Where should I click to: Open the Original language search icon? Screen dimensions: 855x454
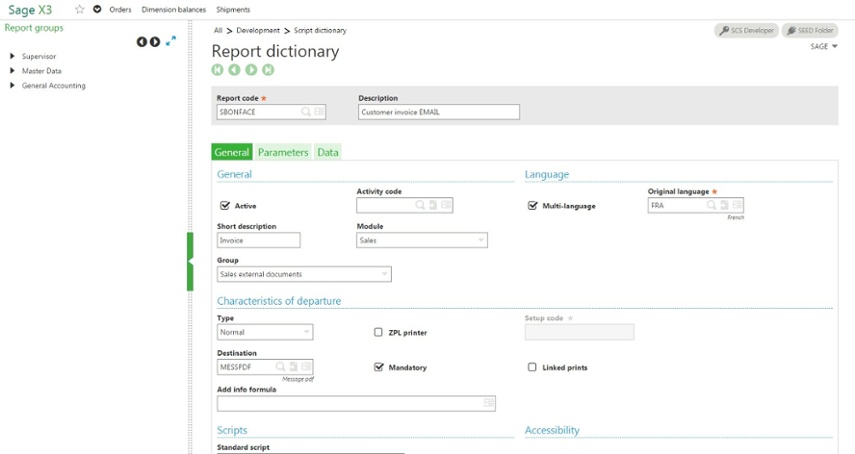[712, 205]
